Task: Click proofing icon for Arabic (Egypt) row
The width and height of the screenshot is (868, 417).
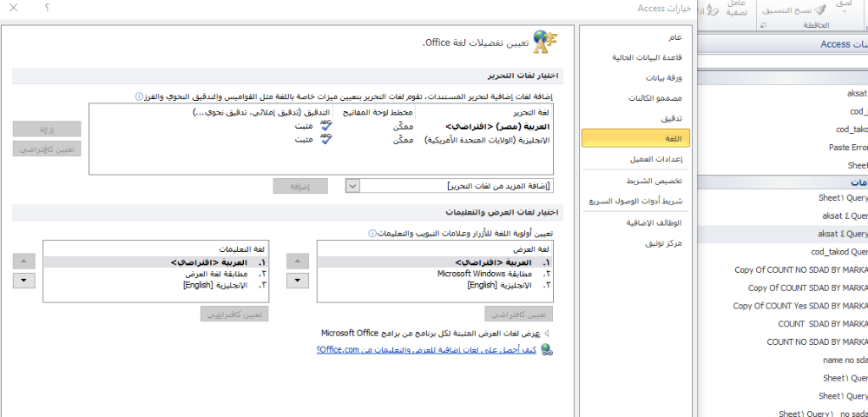Action: click(326, 126)
